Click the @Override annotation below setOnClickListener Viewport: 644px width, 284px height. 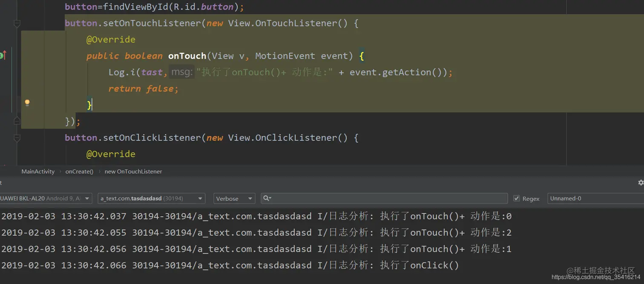tap(111, 154)
